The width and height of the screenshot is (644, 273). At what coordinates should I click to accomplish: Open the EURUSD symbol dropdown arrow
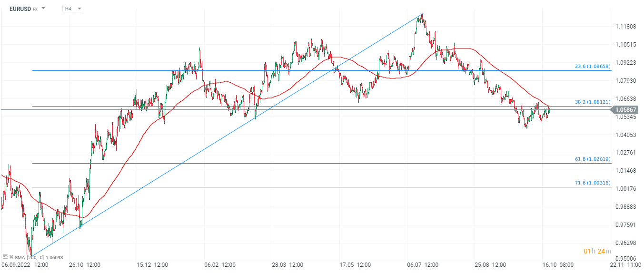pos(43,9)
